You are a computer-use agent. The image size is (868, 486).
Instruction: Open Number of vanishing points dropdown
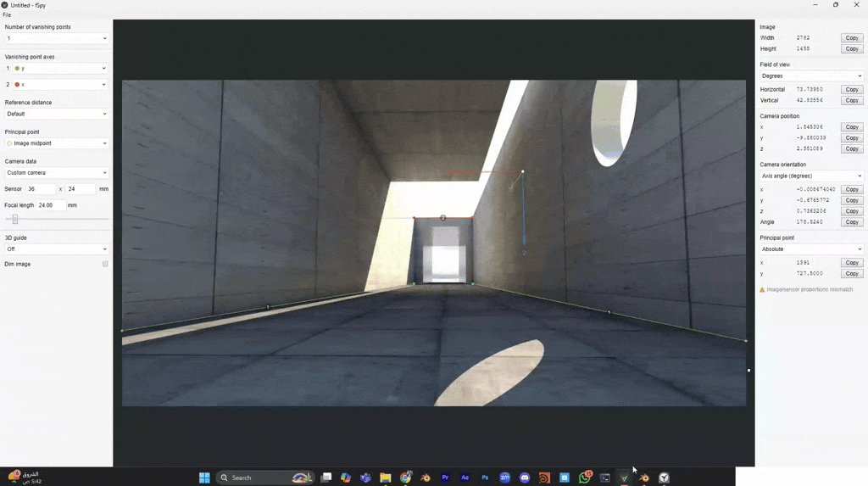[57, 38]
